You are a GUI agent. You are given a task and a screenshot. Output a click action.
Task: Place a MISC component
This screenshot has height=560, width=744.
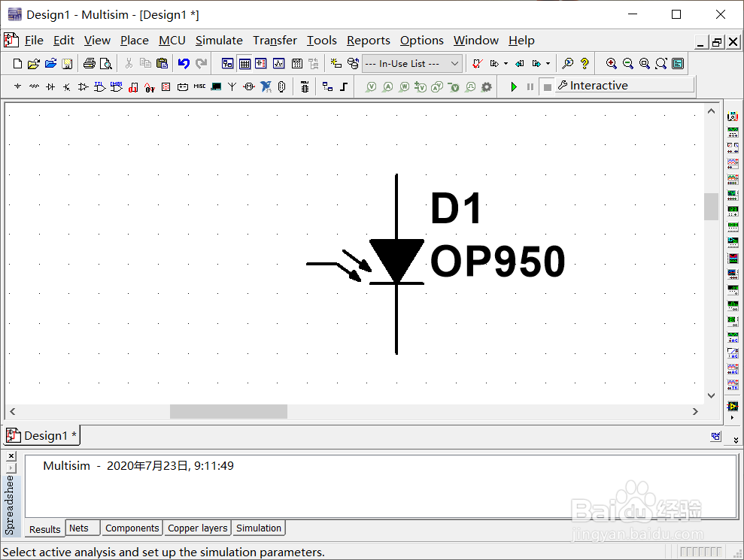(200, 86)
